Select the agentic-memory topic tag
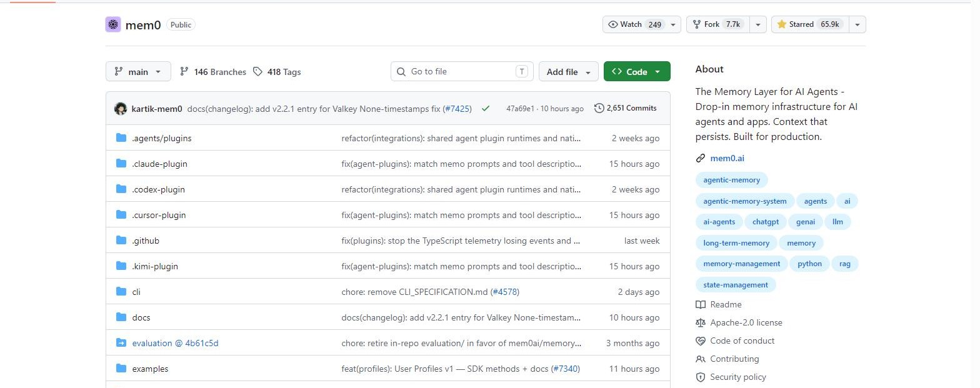 point(731,180)
